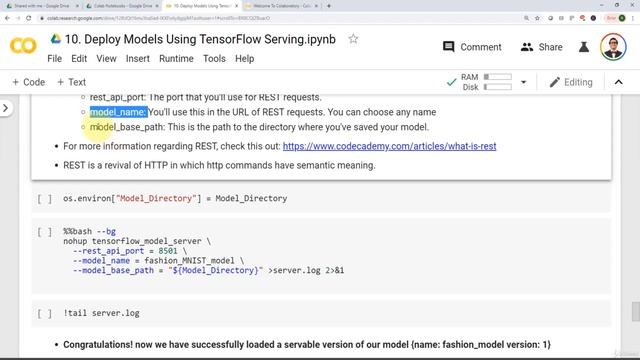This screenshot has height=360, width=640.
Task: Click the !tail server.log code text
Action: pos(101,313)
